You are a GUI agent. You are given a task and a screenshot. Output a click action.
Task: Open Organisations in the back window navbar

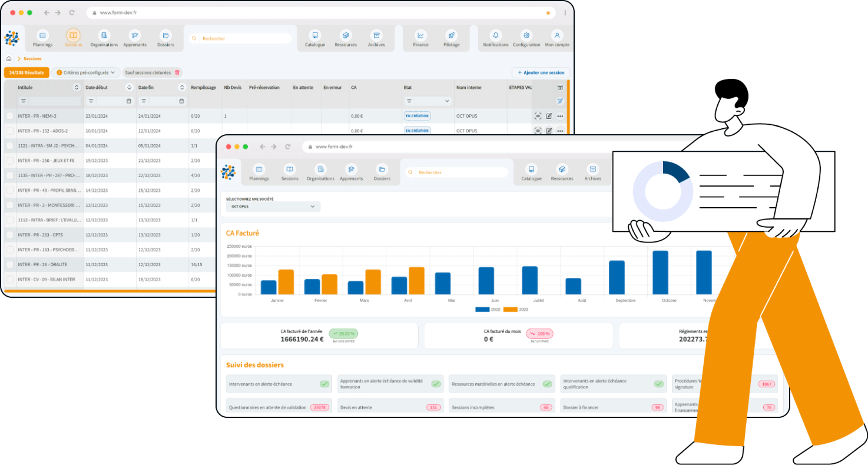pos(104,38)
